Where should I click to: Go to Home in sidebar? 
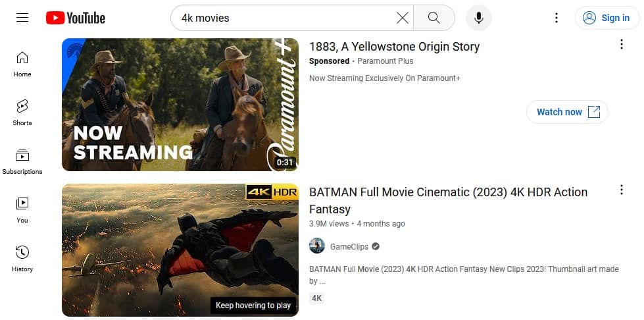pyautogui.click(x=22, y=64)
